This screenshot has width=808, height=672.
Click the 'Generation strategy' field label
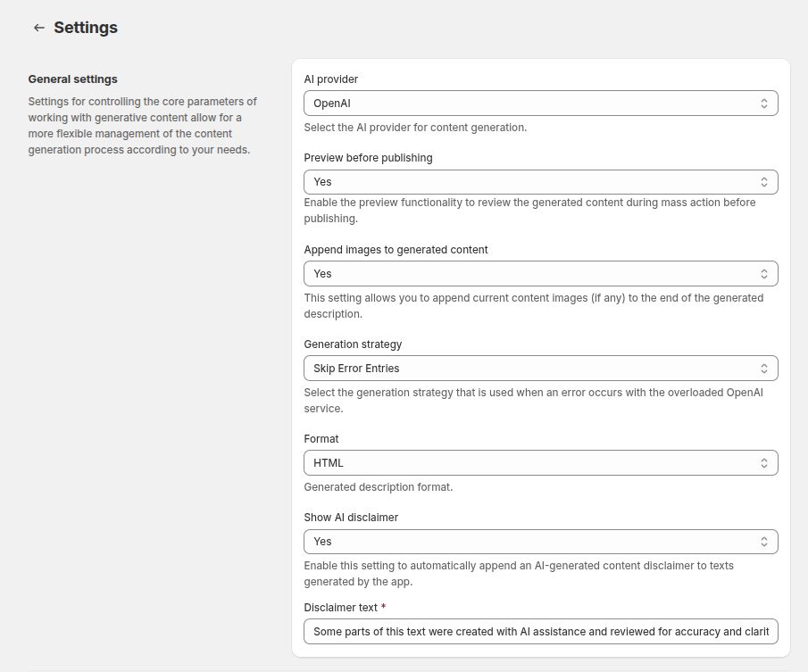[353, 344]
